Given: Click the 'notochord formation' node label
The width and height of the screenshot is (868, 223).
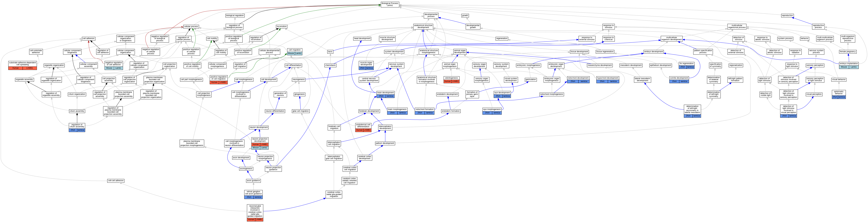Looking at the screenshot, I should [x=424, y=109].
